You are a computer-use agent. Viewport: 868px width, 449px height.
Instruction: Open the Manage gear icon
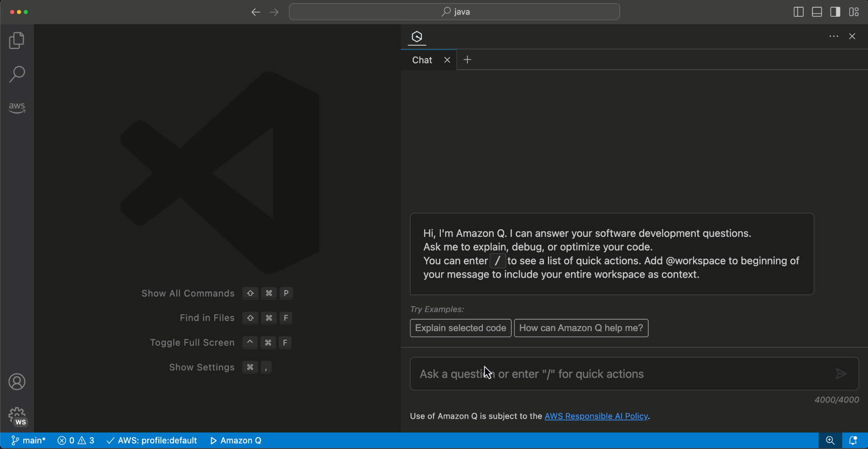(x=18, y=416)
